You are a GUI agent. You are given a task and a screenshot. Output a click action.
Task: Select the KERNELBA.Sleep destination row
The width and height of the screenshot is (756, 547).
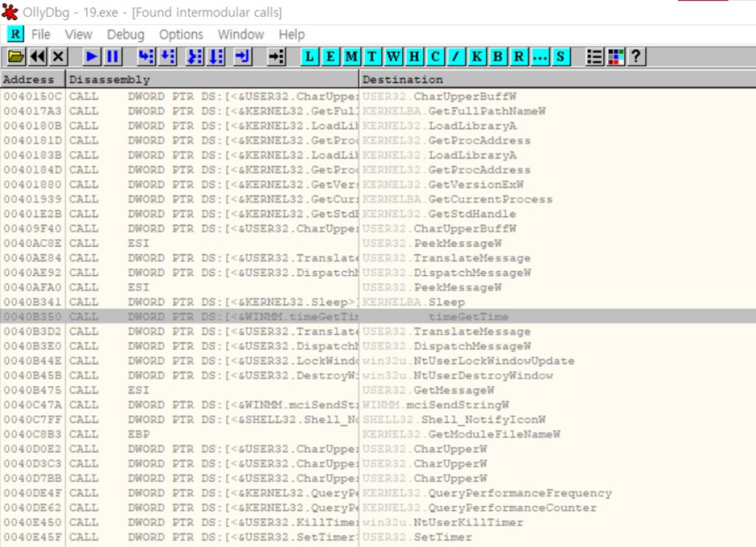pos(378,302)
